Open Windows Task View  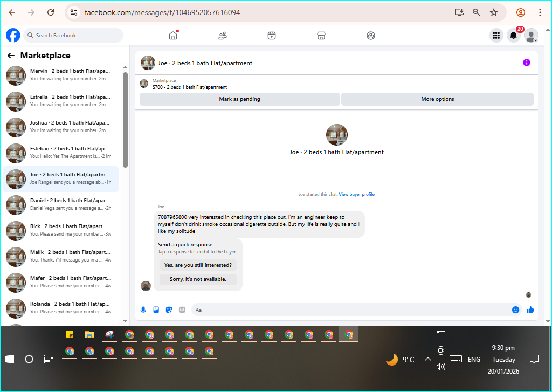pyautogui.click(x=48, y=359)
